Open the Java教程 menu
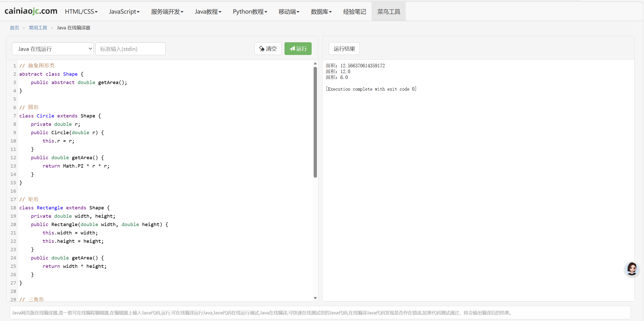The width and height of the screenshot is (644, 321). 208,12
